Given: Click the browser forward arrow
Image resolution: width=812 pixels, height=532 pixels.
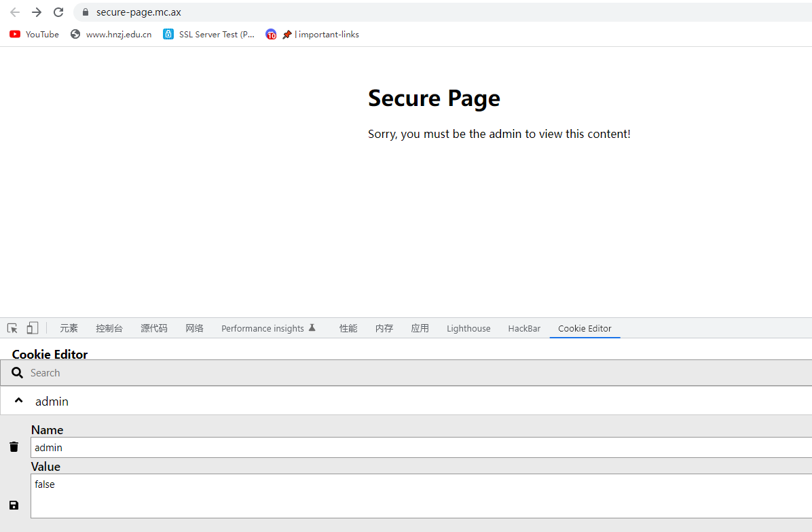Looking at the screenshot, I should pos(36,12).
